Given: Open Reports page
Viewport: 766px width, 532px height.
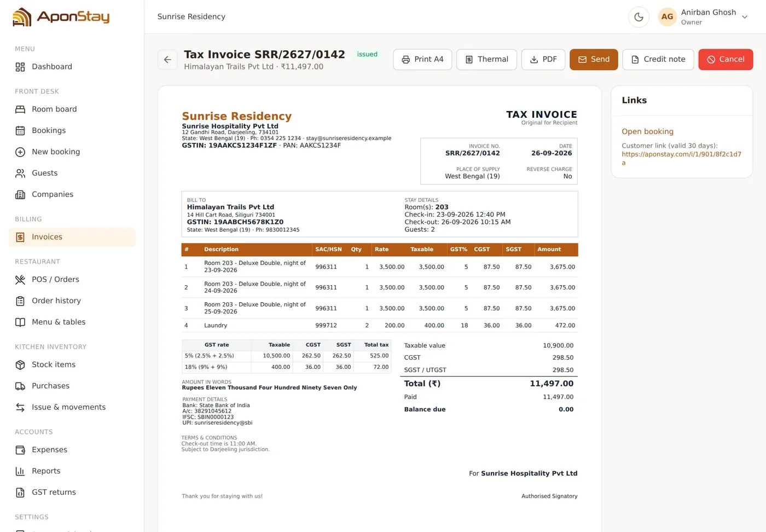Looking at the screenshot, I should pos(72,471).
